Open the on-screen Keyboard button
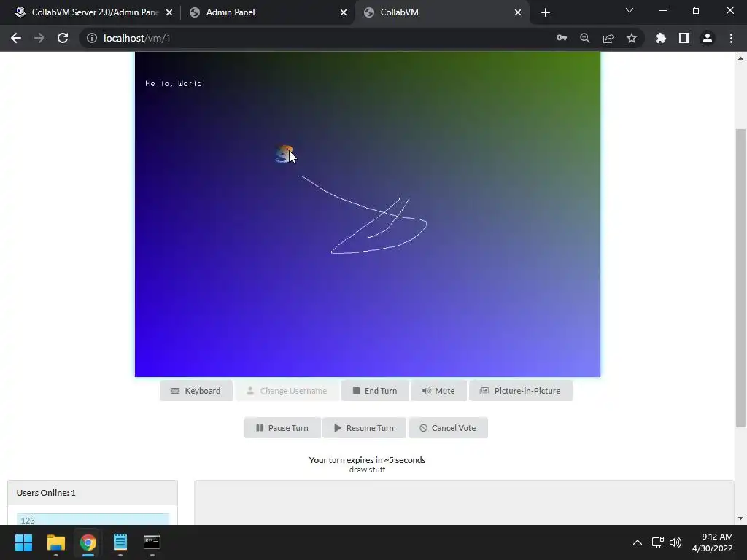 point(196,391)
